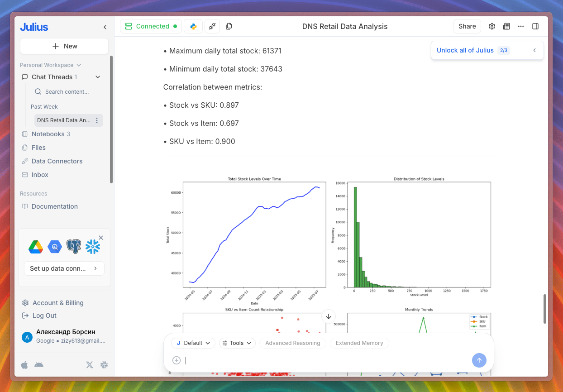Viewport: 563px width, 392px height.
Task: Click the Share button
Action: point(467,26)
